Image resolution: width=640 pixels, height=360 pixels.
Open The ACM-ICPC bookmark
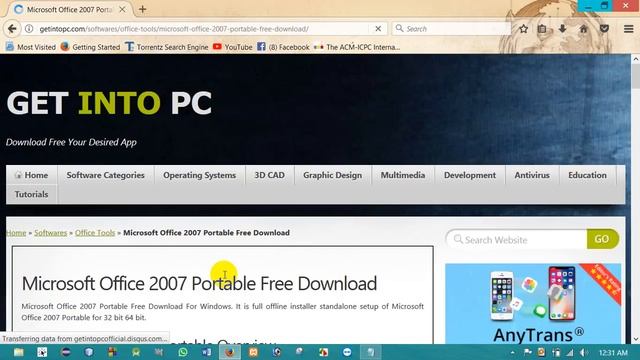(x=357, y=47)
